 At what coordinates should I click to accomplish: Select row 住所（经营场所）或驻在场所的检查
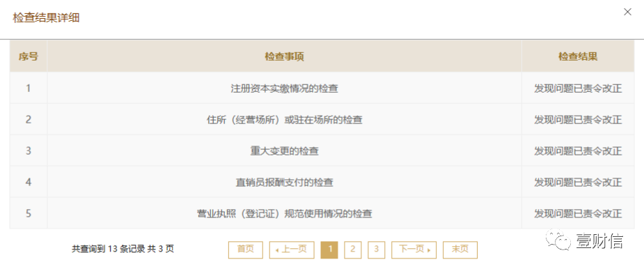(322, 119)
